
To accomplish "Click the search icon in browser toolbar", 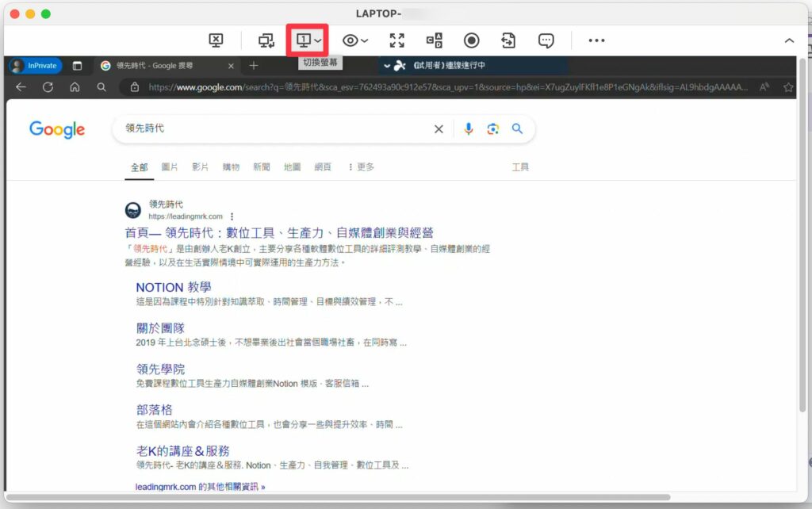I will (x=101, y=87).
